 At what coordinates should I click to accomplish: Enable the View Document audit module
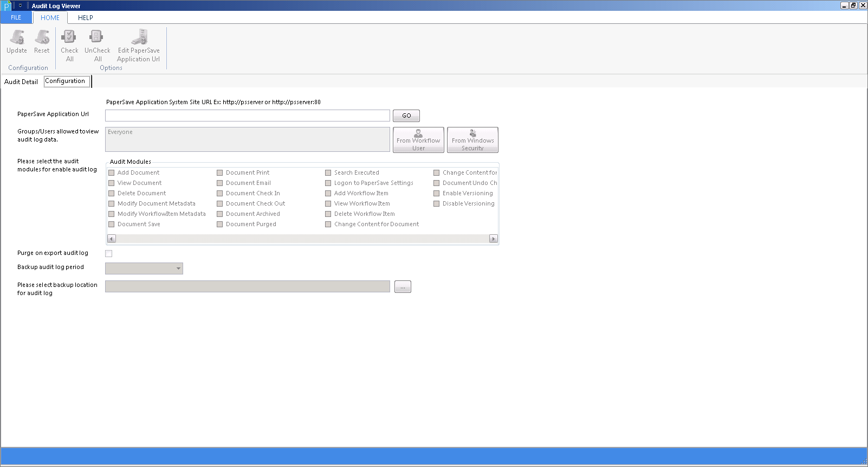[x=112, y=183]
